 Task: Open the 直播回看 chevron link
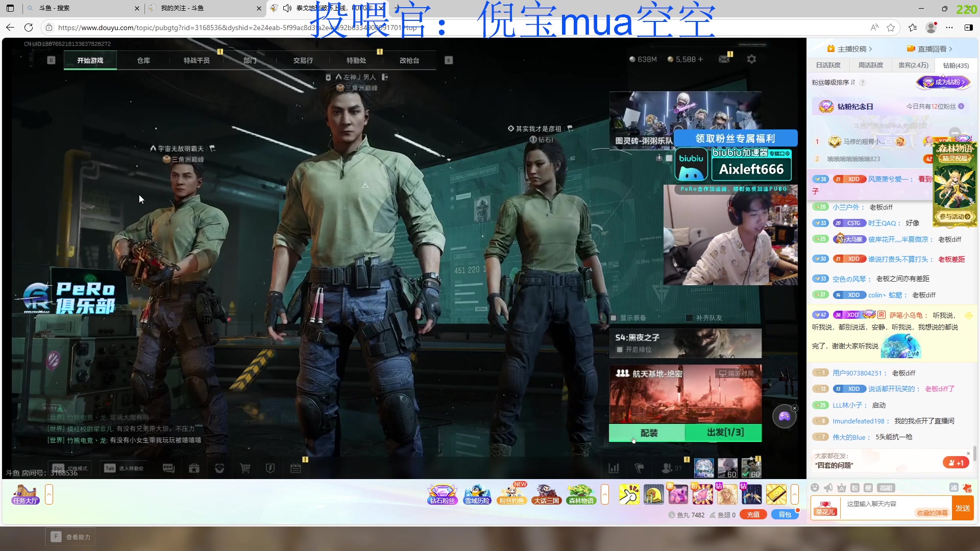[929, 49]
